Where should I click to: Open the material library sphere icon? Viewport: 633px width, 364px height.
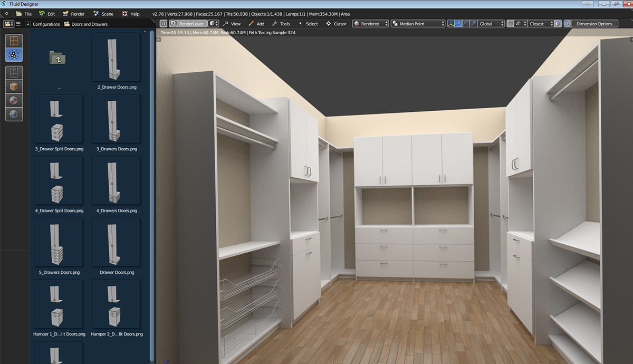tap(14, 100)
